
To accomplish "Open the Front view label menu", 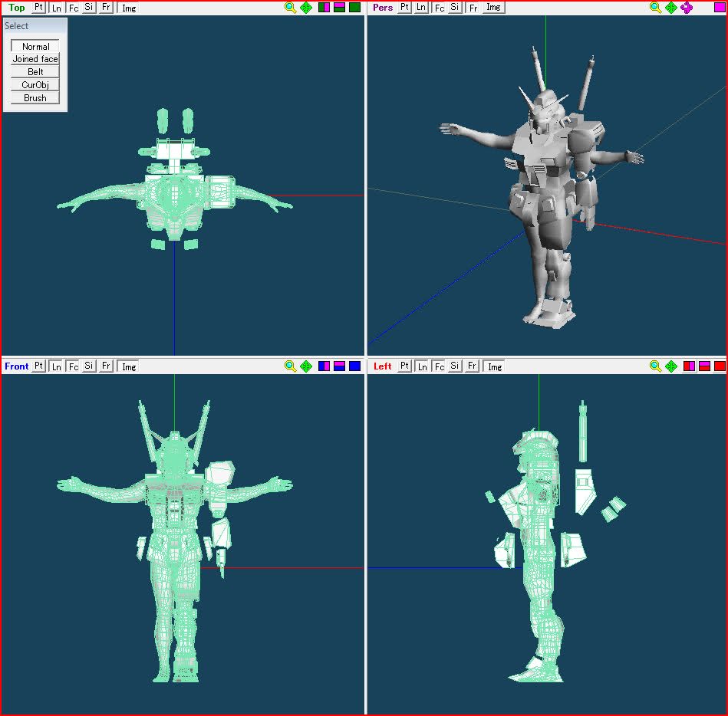I will 16,366.
